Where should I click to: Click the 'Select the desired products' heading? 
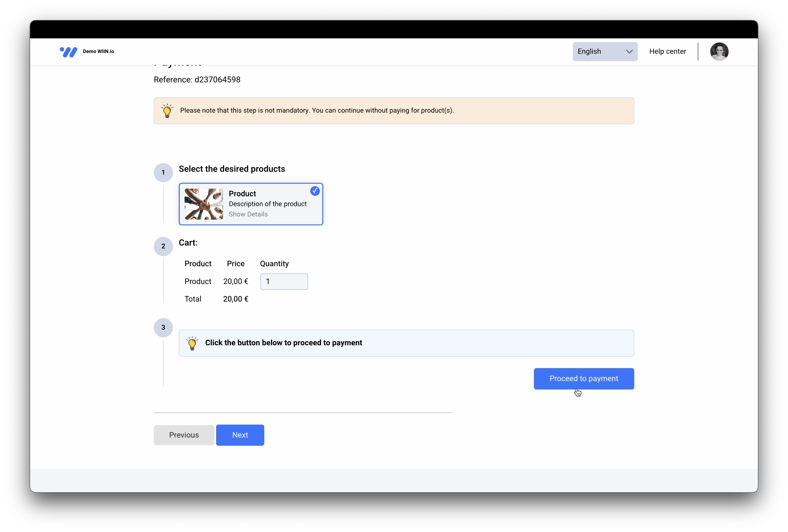point(232,169)
